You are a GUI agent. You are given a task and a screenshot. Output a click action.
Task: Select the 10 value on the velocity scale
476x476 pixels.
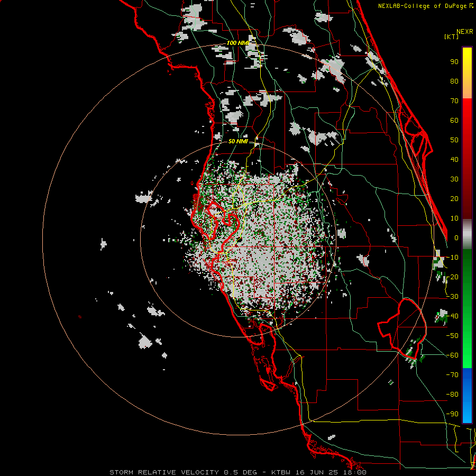(454, 218)
